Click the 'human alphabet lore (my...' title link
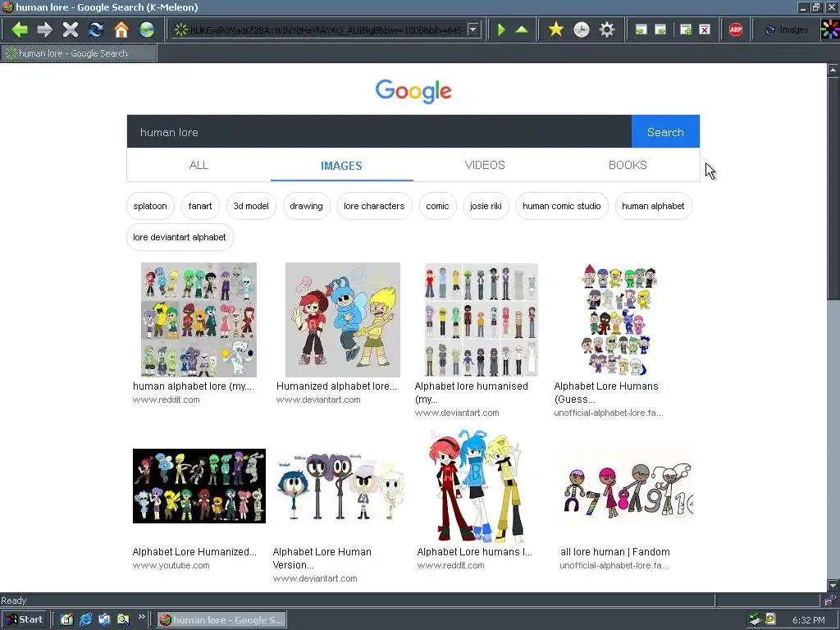 [192, 386]
